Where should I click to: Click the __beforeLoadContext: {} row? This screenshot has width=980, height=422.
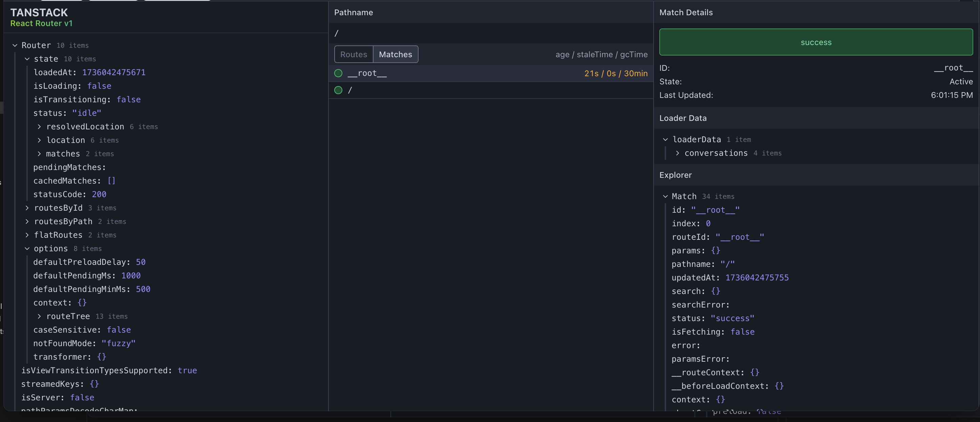point(728,386)
